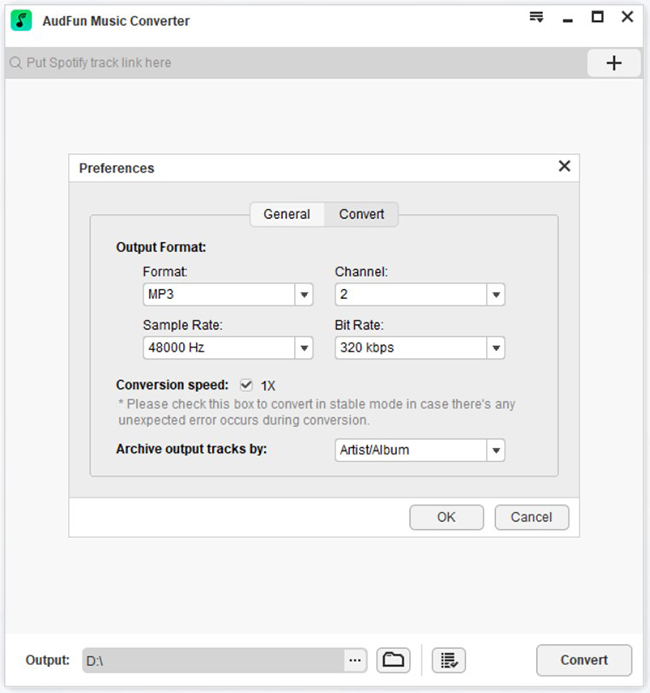Open the Channel dropdown
650x693 pixels.
[x=494, y=295]
